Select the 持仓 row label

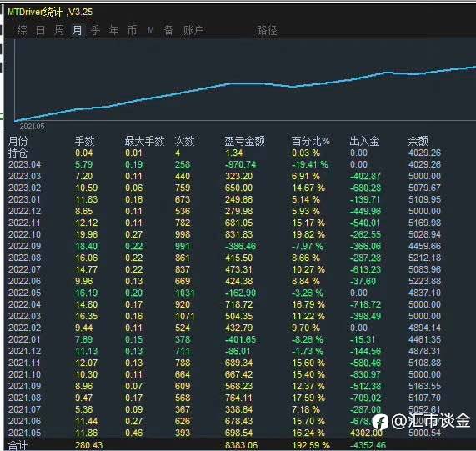pyautogui.click(x=18, y=153)
